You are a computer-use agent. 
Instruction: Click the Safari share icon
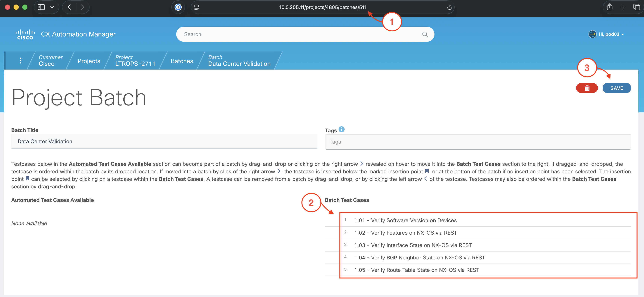[x=610, y=7]
